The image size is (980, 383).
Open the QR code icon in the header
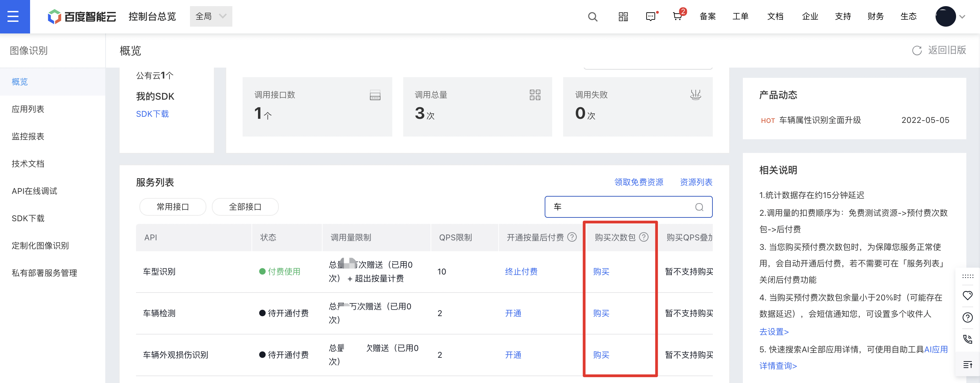point(623,17)
